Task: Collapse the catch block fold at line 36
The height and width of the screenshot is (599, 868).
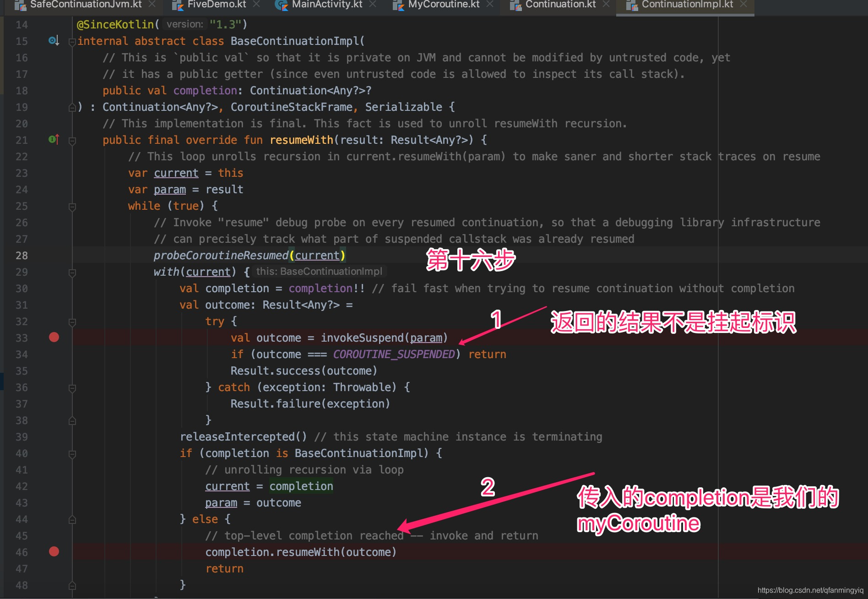Action: pyautogui.click(x=72, y=388)
